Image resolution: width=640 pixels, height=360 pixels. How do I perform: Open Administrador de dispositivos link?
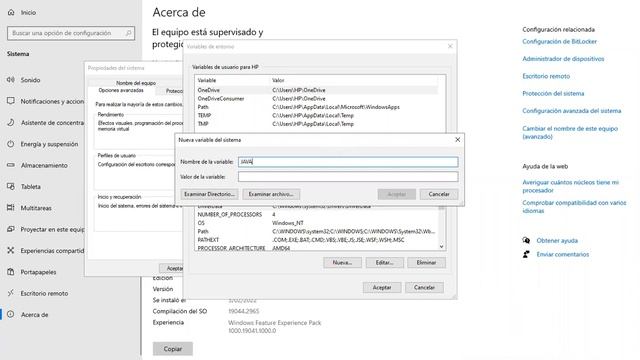click(563, 59)
